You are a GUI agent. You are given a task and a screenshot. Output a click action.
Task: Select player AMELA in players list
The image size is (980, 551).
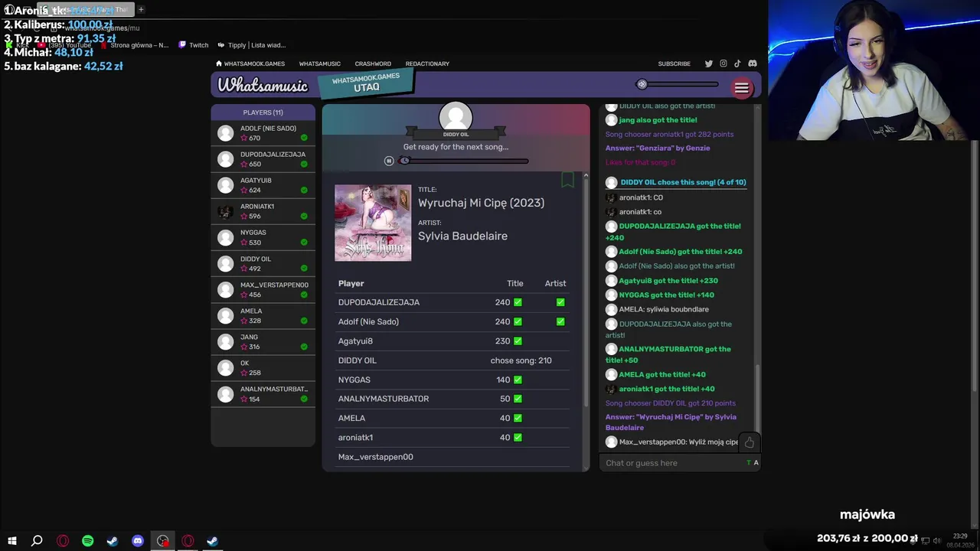[263, 315]
